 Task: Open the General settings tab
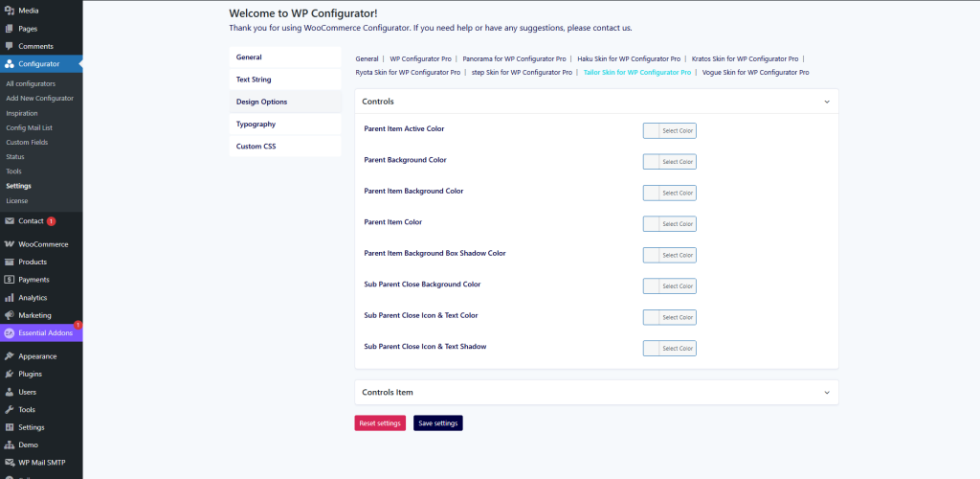pos(285,57)
